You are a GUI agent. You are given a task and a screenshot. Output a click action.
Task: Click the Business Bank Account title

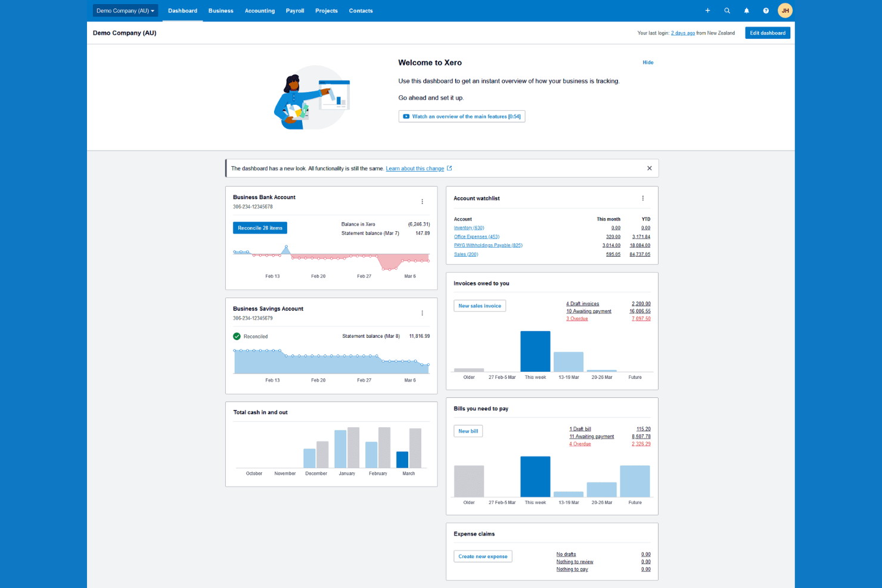tap(264, 197)
